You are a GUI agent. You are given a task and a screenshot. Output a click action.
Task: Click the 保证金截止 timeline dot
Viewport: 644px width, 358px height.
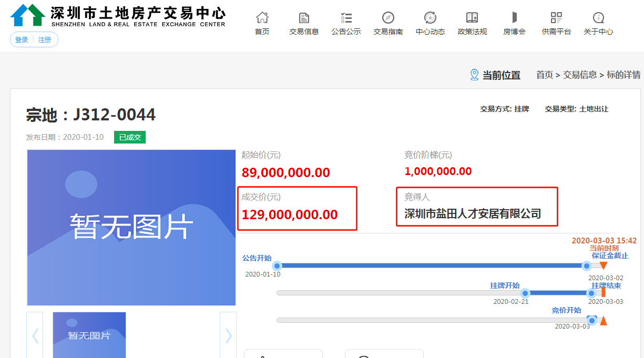click(x=587, y=265)
